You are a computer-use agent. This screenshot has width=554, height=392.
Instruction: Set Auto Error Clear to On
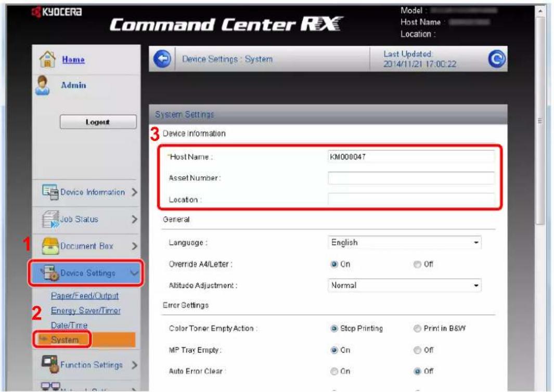coord(334,371)
